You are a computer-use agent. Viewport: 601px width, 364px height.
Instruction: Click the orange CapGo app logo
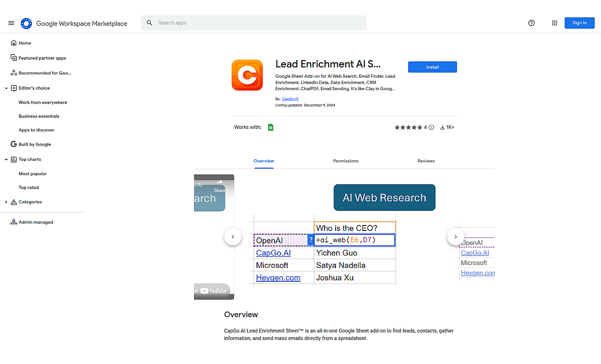(x=247, y=75)
